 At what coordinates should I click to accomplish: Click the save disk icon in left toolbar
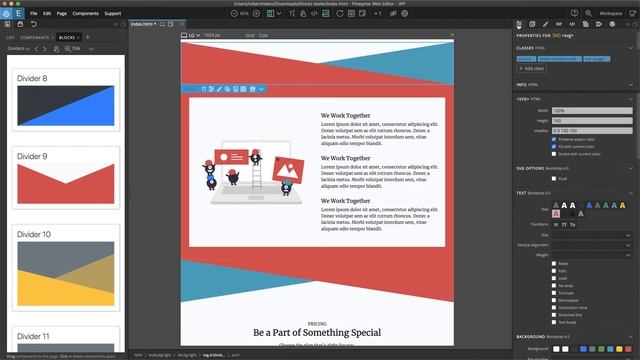(x=20, y=24)
